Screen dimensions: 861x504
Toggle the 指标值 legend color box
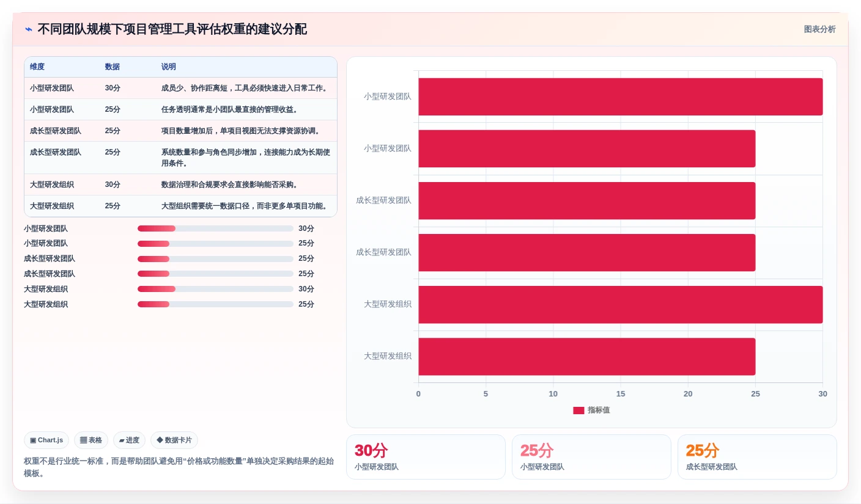pyautogui.click(x=578, y=411)
